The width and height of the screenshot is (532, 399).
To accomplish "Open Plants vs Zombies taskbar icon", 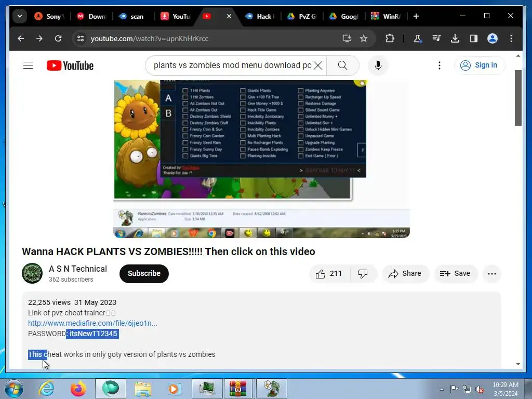I will (x=272, y=389).
